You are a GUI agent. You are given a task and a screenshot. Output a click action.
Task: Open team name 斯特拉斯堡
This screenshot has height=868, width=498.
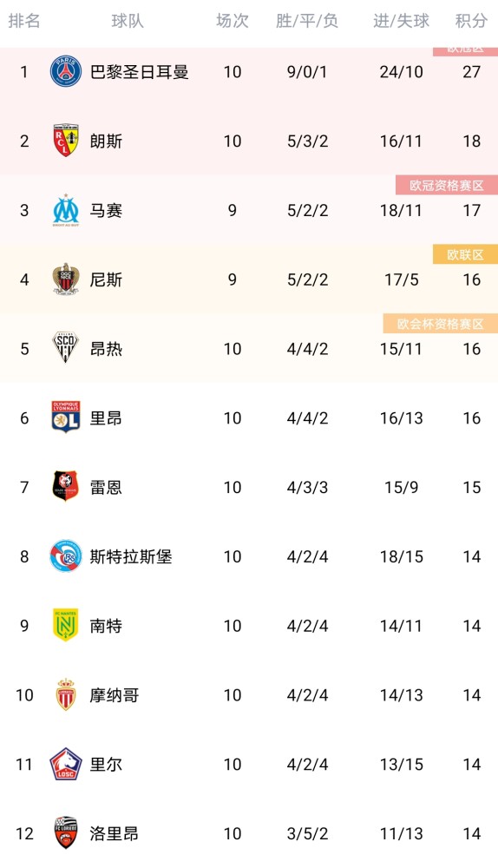[131, 556]
